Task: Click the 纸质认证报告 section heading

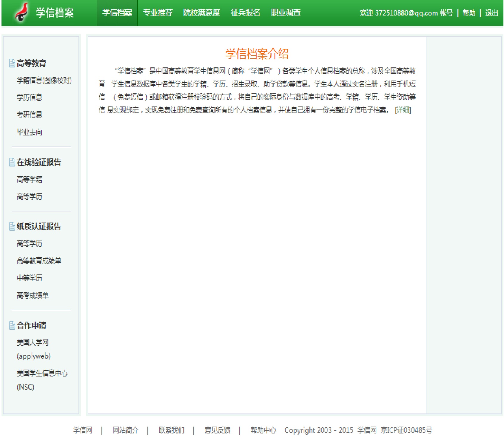Action: pyautogui.click(x=39, y=226)
